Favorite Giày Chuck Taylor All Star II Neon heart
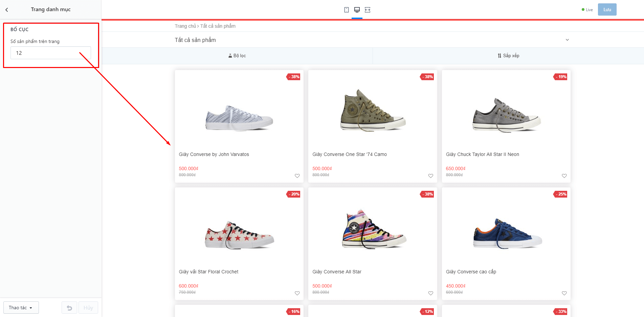This screenshot has height=317, width=644. tap(564, 176)
